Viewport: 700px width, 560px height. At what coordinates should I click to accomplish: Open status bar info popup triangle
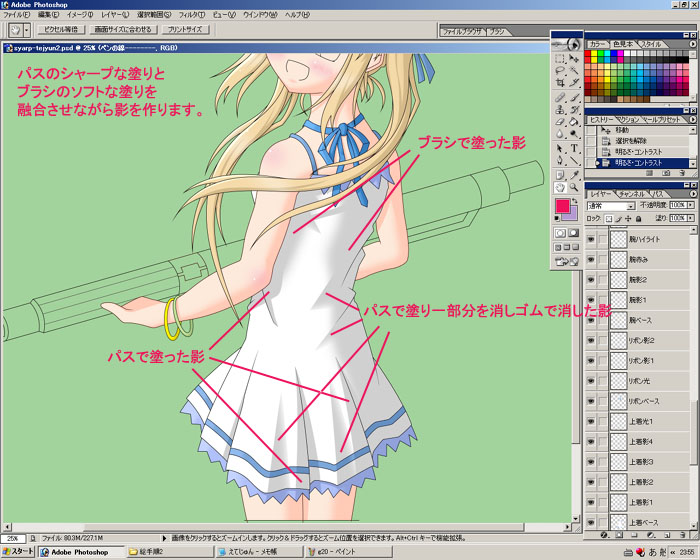click(164, 539)
